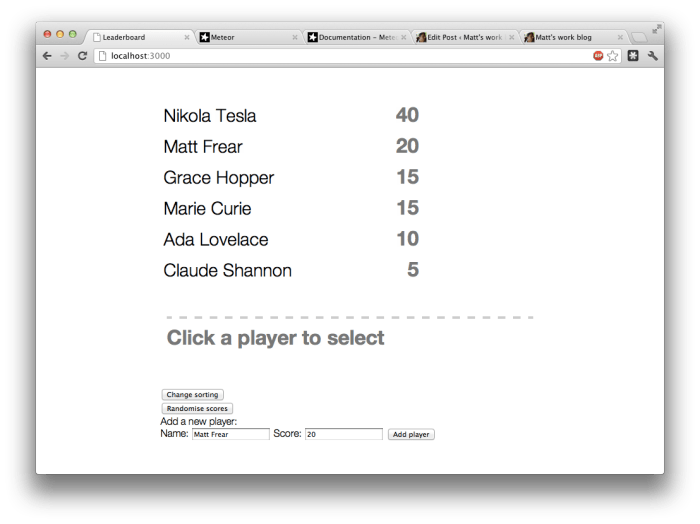Image resolution: width=700 pixels, height=524 pixels.
Task: Click the AdBlock stop-sign icon
Action: [x=598, y=56]
